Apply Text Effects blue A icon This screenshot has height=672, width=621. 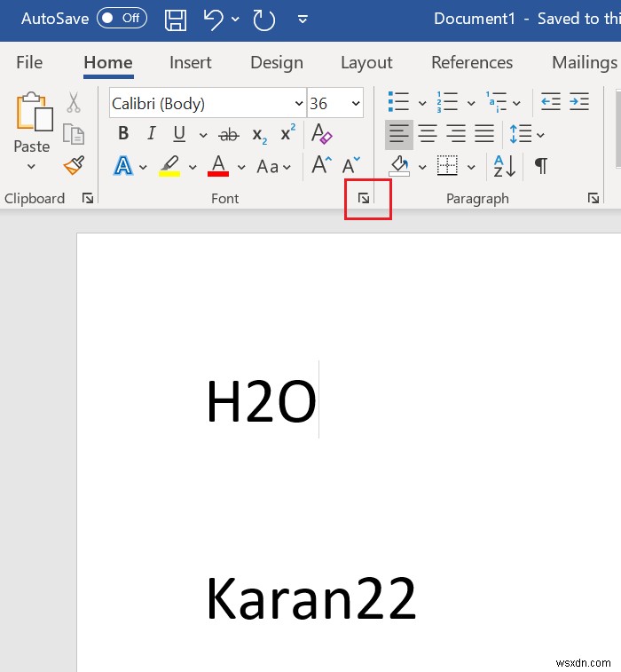[x=123, y=166]
